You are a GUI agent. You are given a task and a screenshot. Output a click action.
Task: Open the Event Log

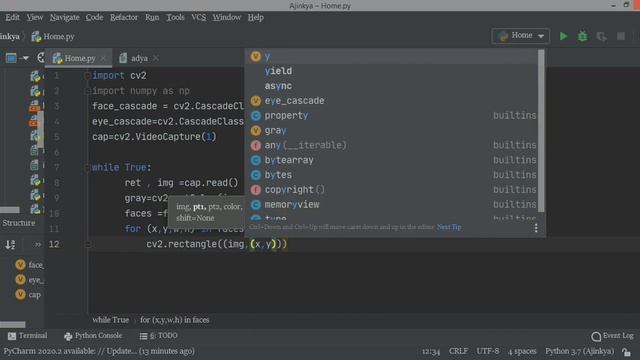pos(612,336)
